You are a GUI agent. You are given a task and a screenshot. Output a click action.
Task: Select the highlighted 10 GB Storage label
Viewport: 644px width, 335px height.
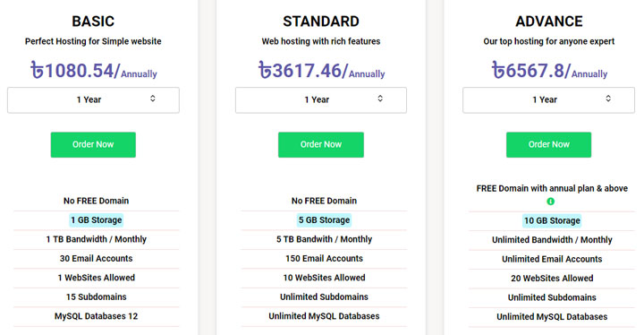(552, 220)
